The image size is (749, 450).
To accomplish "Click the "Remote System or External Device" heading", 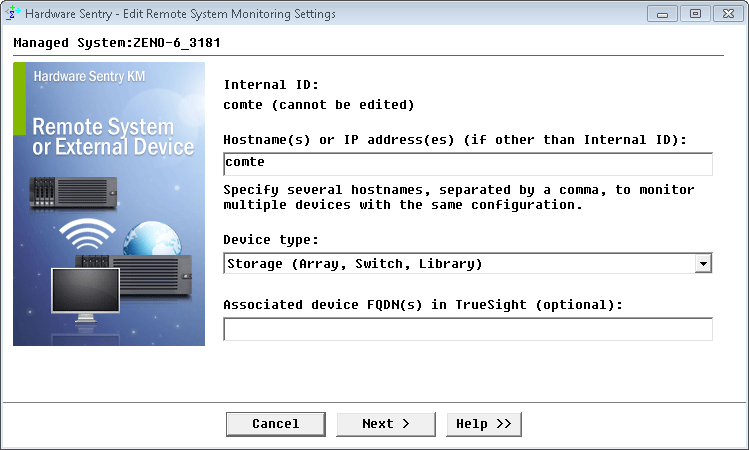I will click(x=113, y=137).
